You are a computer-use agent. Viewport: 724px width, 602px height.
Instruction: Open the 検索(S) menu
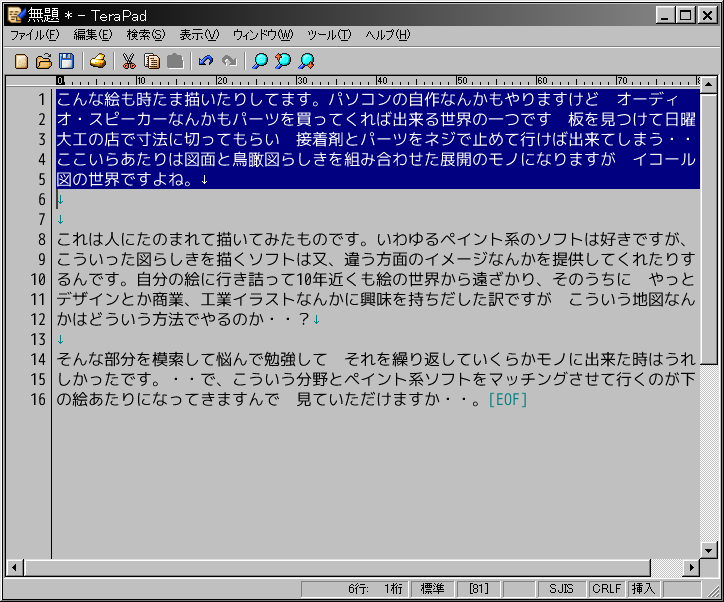(146, 35)
